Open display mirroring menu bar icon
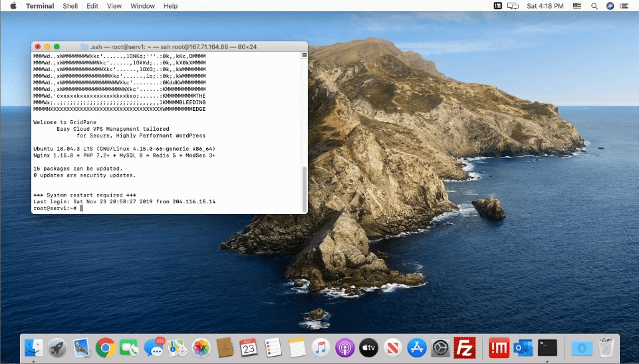This screenshot has height=364, width=639. click(x=513, y=6)
